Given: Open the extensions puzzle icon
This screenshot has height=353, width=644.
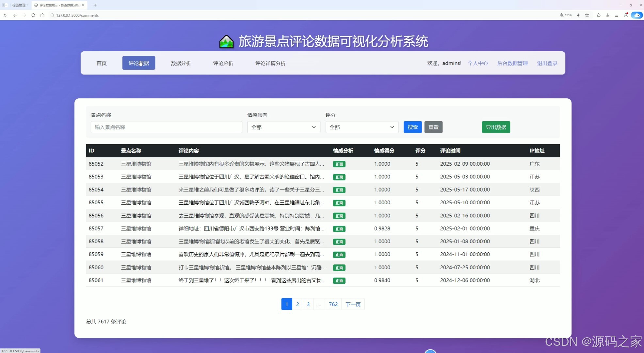Looking at the screenshot, I should 598,15.
